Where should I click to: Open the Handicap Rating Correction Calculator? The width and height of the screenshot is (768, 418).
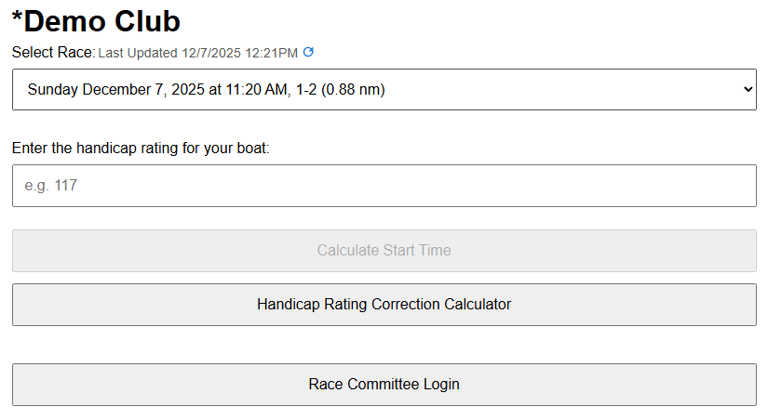[x=384, y=304]
